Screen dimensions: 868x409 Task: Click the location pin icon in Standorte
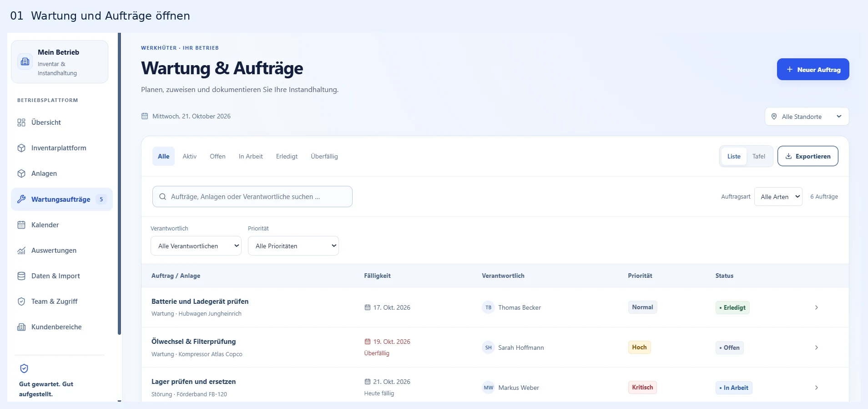[774, 117]
